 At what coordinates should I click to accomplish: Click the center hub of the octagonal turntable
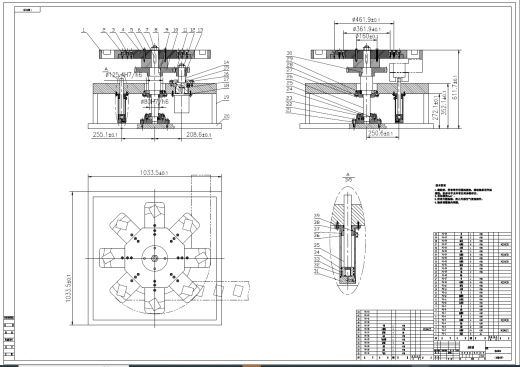(154, 258)
